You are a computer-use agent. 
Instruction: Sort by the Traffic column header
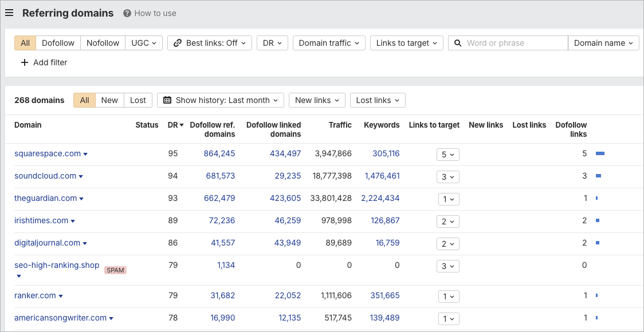[x=340, y=125]
